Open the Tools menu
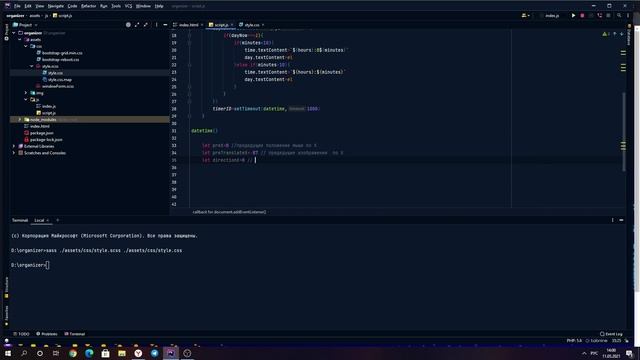 [x=116, y=6]
